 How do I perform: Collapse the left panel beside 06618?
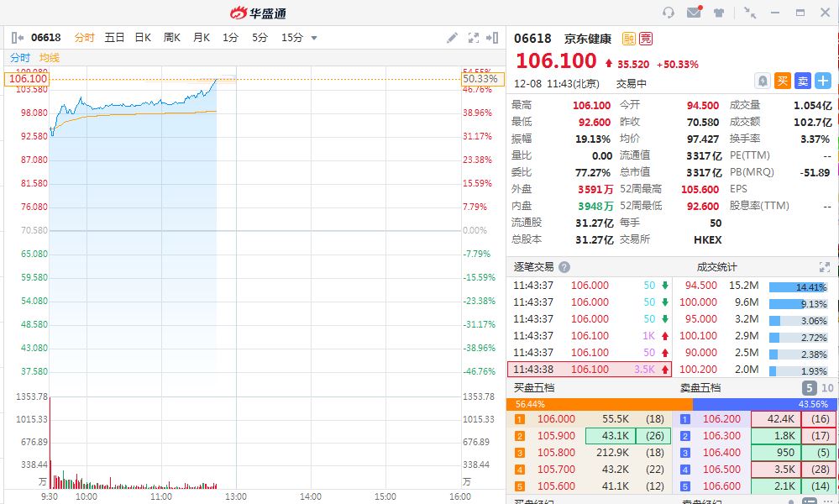click(x=18, y=38)
